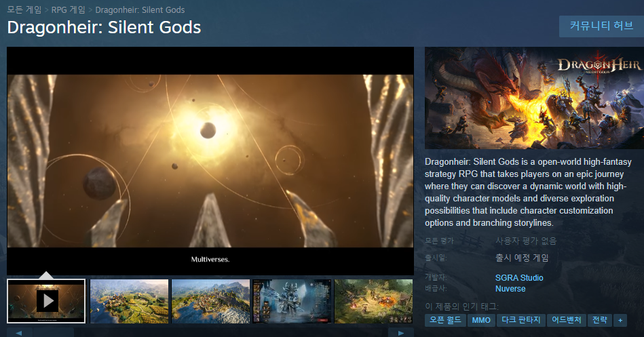The width and height of the screenshot is (644, 337).
Task: Open developer SGRA Studio link
Action: pos(519,278)
